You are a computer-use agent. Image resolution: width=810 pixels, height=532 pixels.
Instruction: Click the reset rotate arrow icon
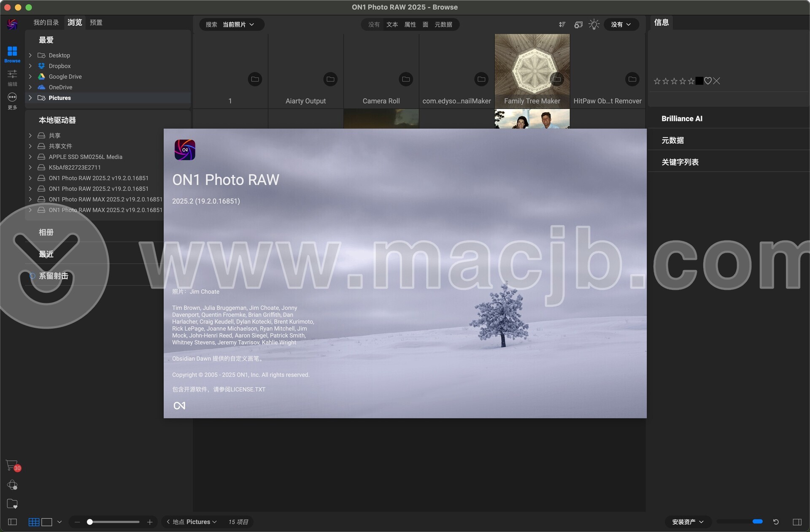pos(776,522)
